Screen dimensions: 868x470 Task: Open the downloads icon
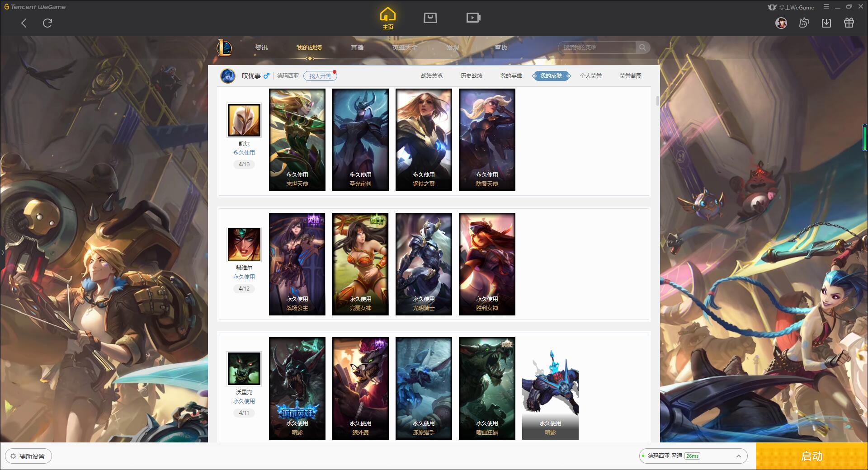[826, 23]
